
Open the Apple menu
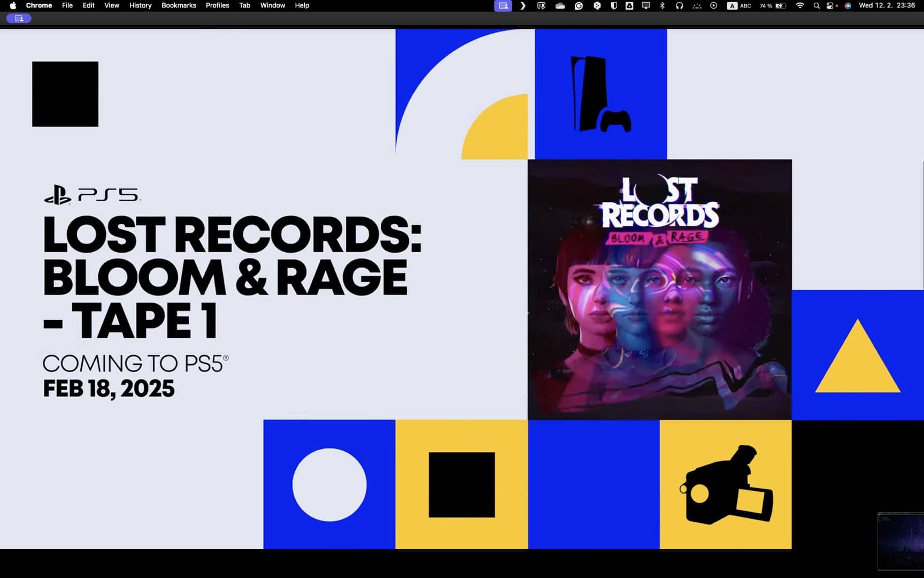(13, 5)
